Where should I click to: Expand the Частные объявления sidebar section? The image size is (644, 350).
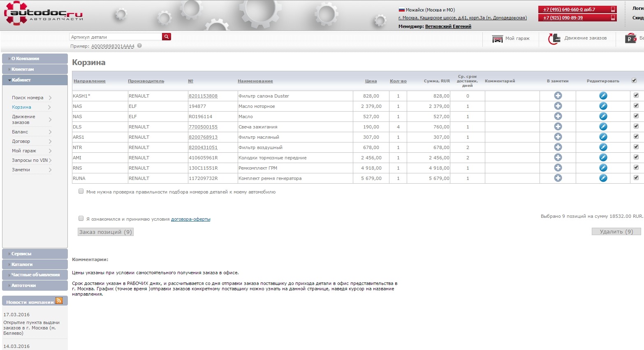tap(35, 275)
